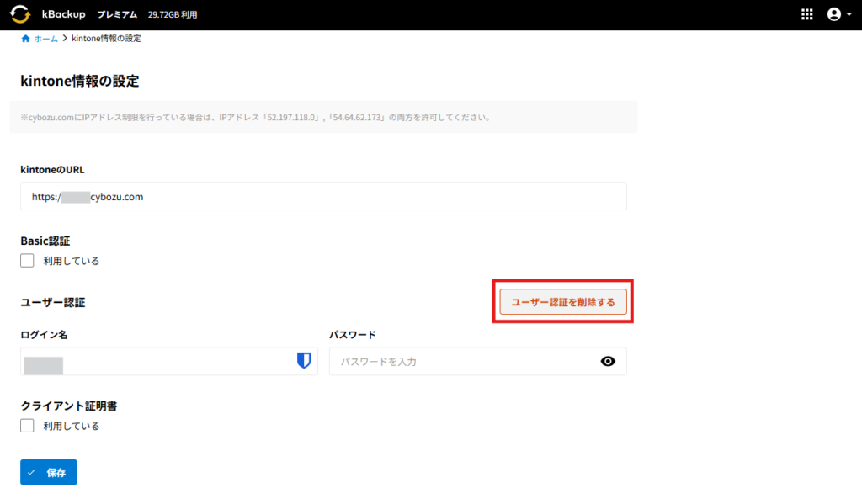Screen dimensions: 862x504
Task: Click the user account avatar icon
Action: click(x=833, y=14)
